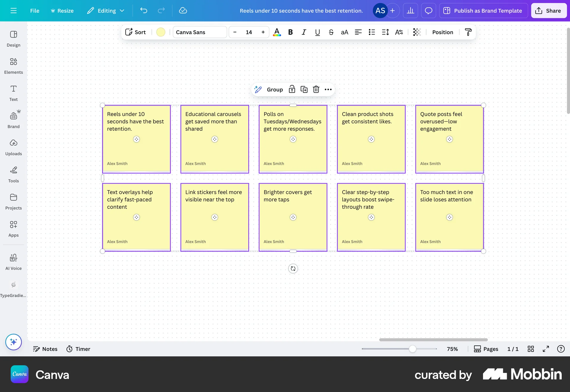Screen dimensions: 570x392
Task: Open the Uploads panel
Action: (x=13, y=147)
